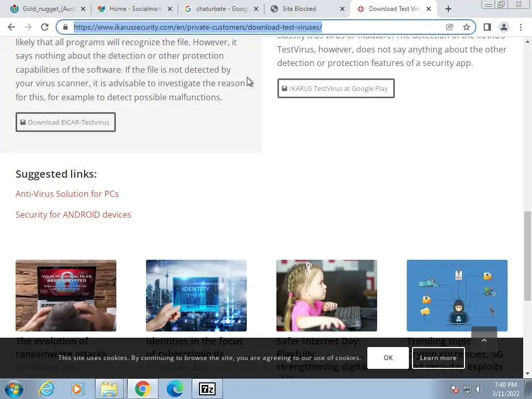Open hacker illustration trending topics thumbnail
The width and height of the screenshot is (532, 399).
tap(457, 296)
